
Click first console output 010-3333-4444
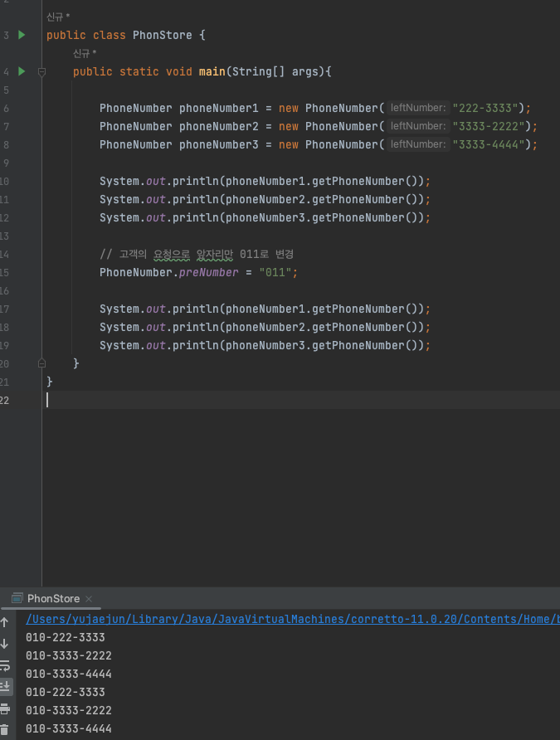tap(69, 674)
